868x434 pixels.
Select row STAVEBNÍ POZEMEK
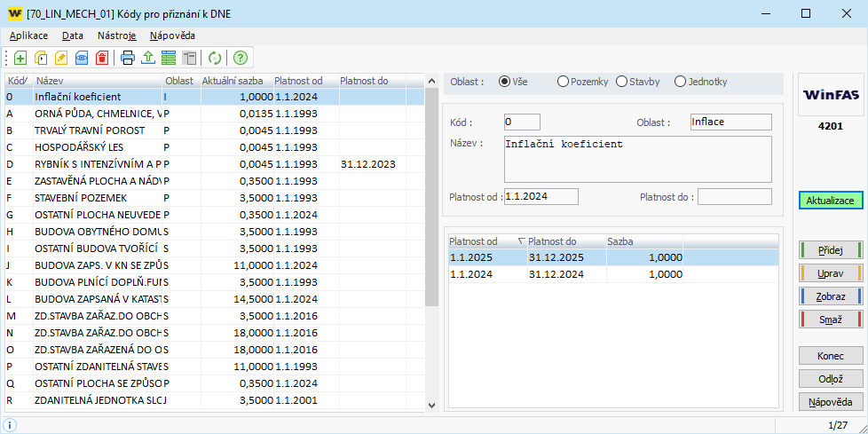pyautogui.click(x=214, y=198)
